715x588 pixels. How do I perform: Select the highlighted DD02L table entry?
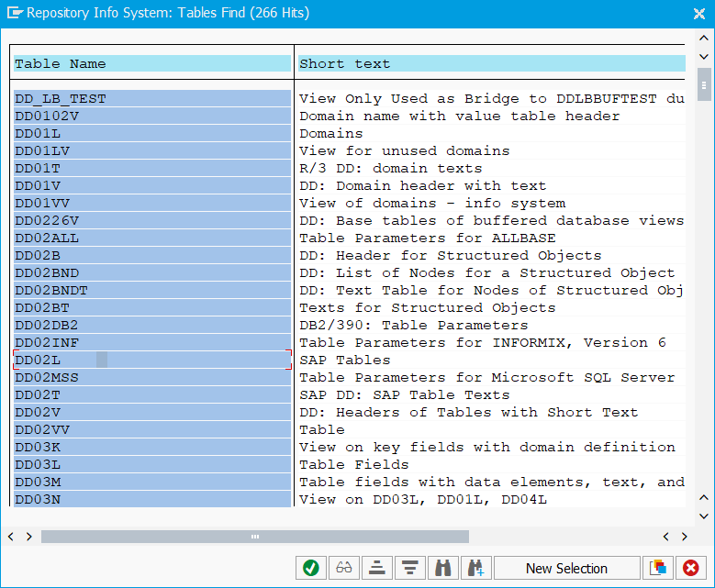click(x=151, y=360)
